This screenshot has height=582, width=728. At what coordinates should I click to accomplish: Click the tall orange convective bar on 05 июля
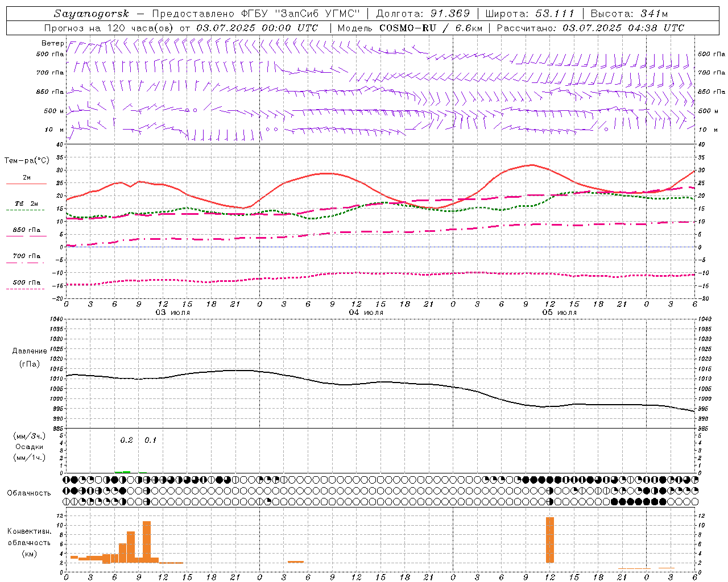tap(550, 540)
